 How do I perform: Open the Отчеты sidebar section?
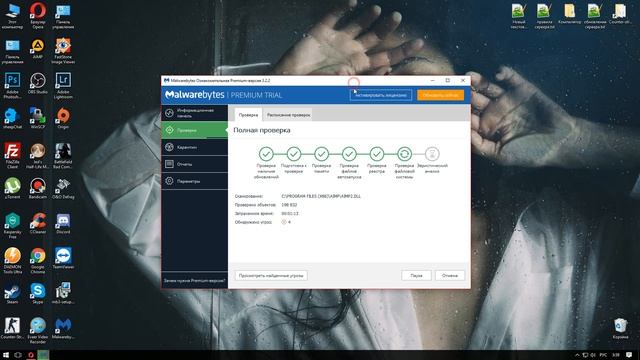(x=194, y=164)
